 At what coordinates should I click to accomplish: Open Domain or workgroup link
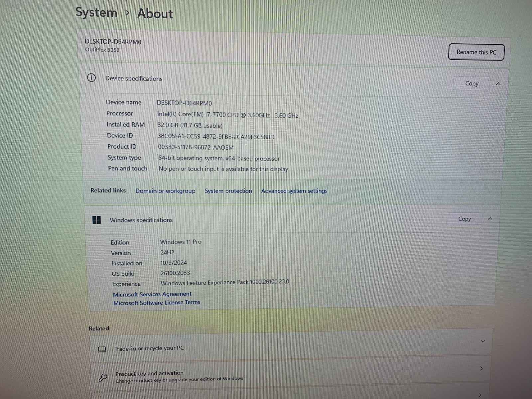(165, 191)
